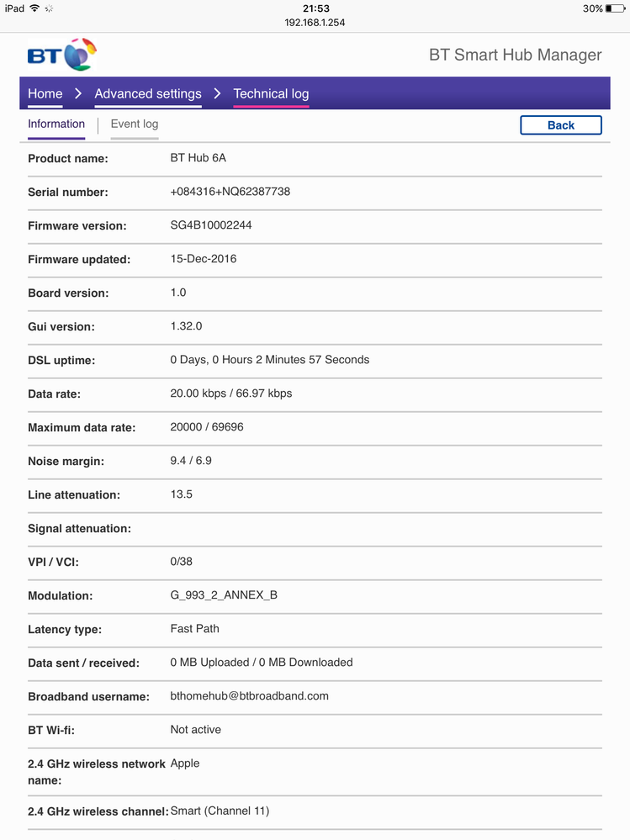Viewport: 630px width, 840px height.
Task: Click the firmware version SG4B10002244 text
Action: pyautogui.click(x=211, y=225)
